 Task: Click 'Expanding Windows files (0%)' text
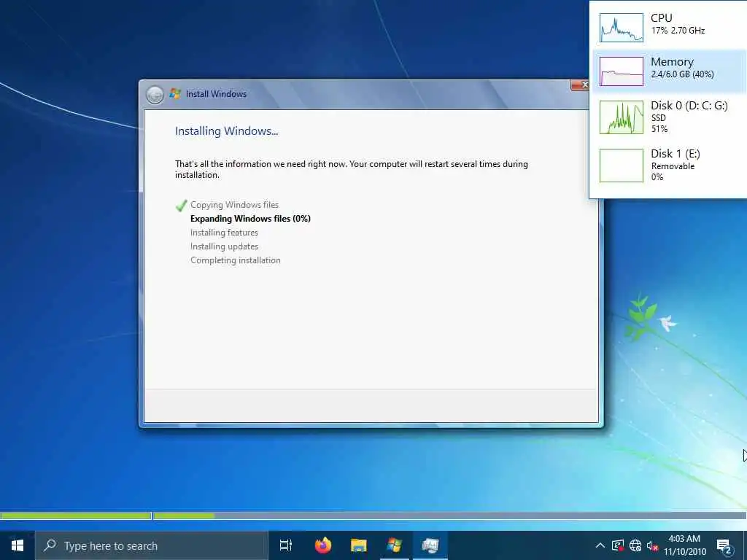click(251, 219)
